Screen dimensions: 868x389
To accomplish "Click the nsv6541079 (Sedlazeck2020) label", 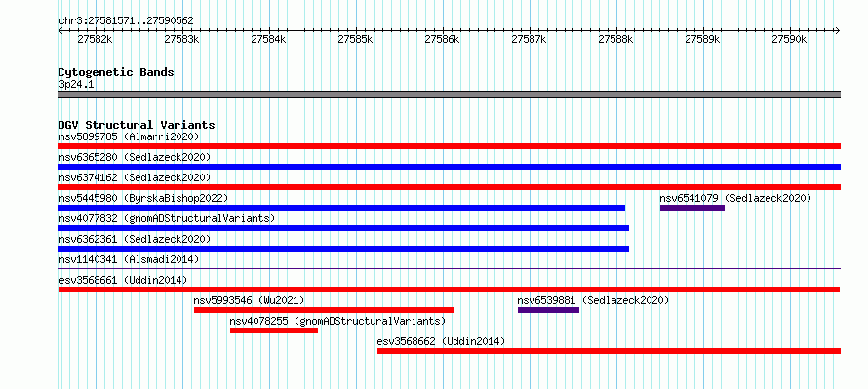I will coord(735,198).
